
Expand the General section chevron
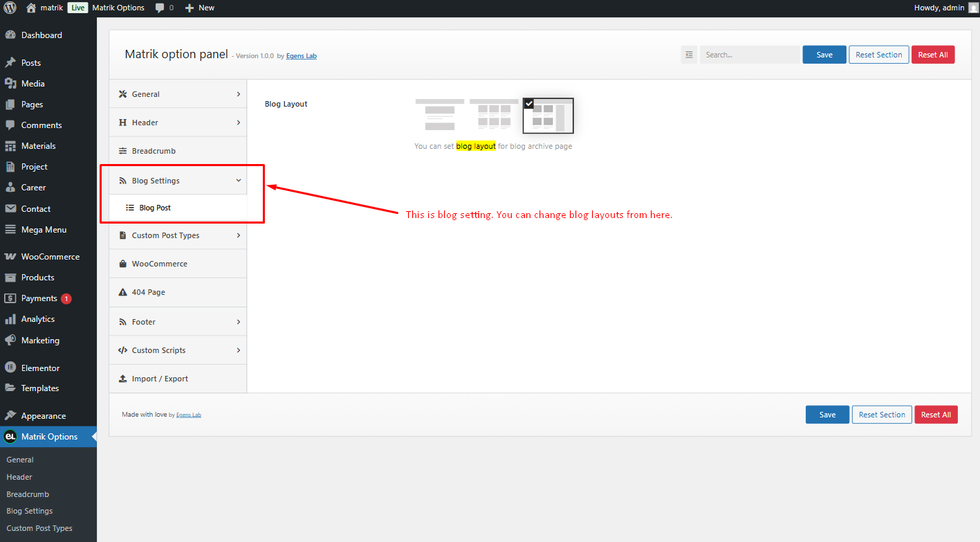(239, 94)
